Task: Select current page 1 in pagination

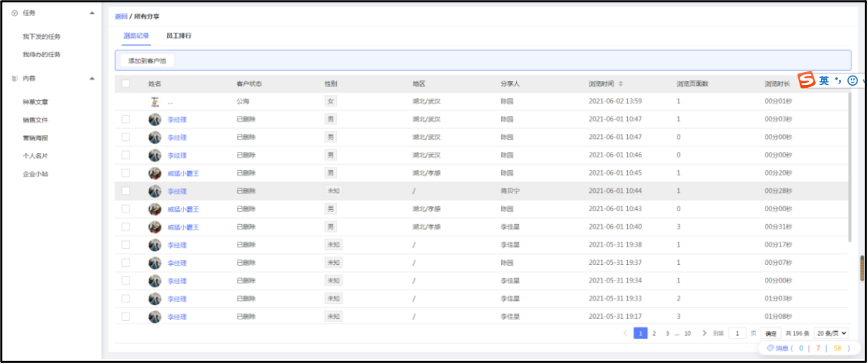Action: click(640, 333)
